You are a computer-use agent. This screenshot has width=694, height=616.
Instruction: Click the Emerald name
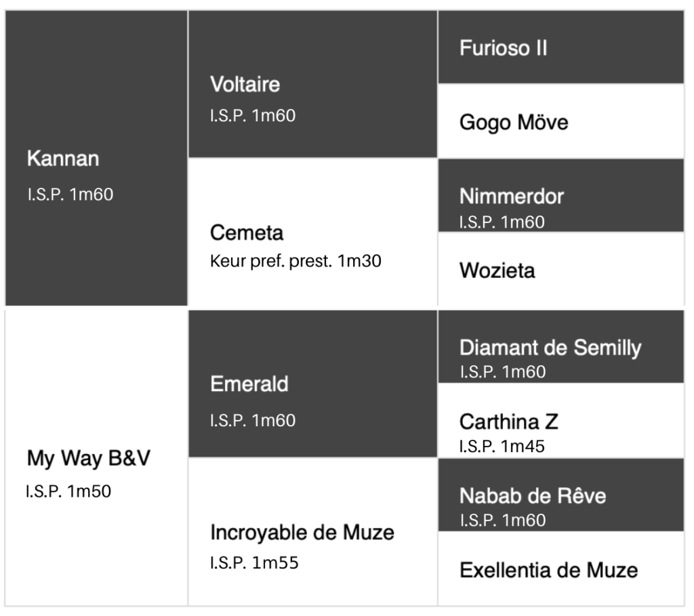coord(249,384)
